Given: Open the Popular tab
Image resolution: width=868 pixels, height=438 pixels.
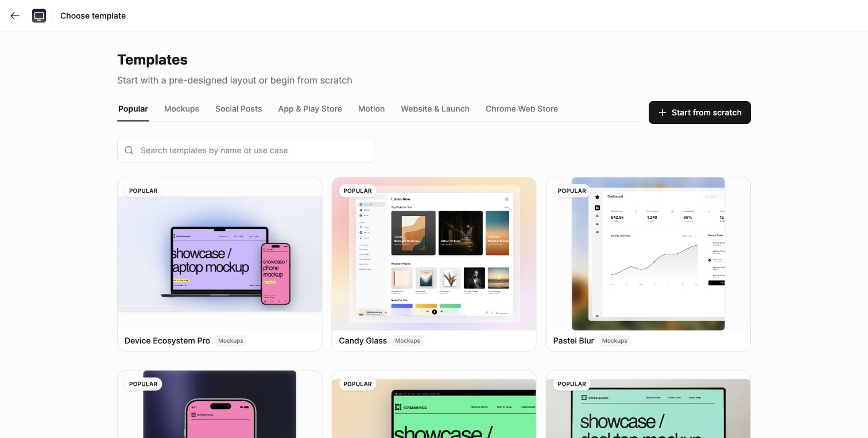Looking at the screenshot, I should click(133, 109).
